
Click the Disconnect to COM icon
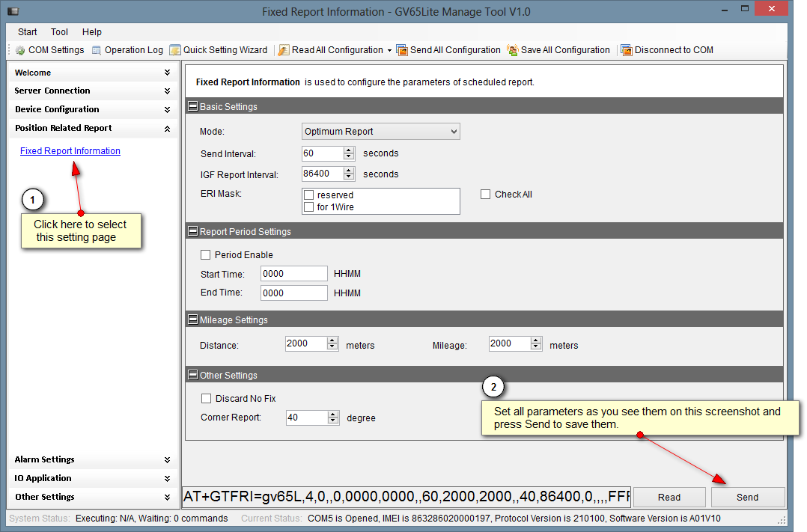tap(627, 50)
